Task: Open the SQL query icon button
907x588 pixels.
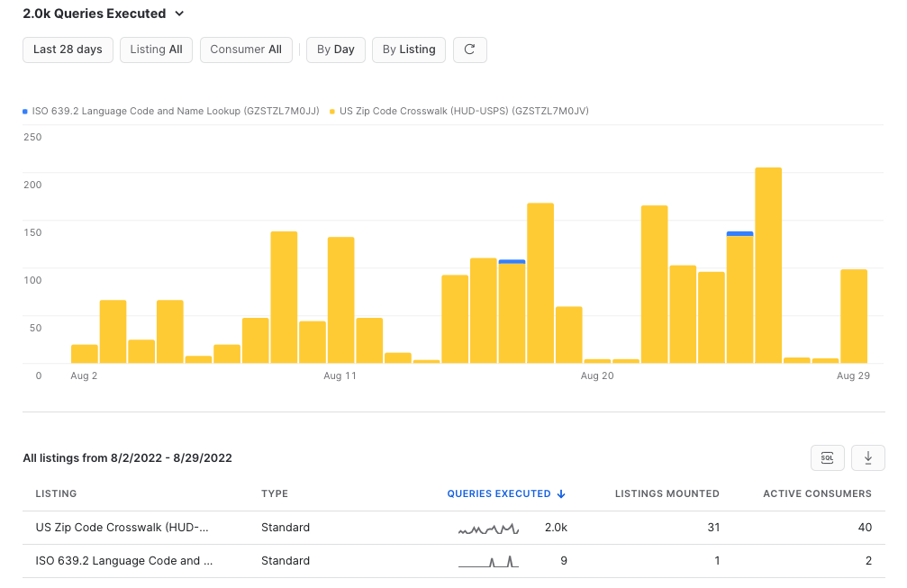Action: point(827,458)
